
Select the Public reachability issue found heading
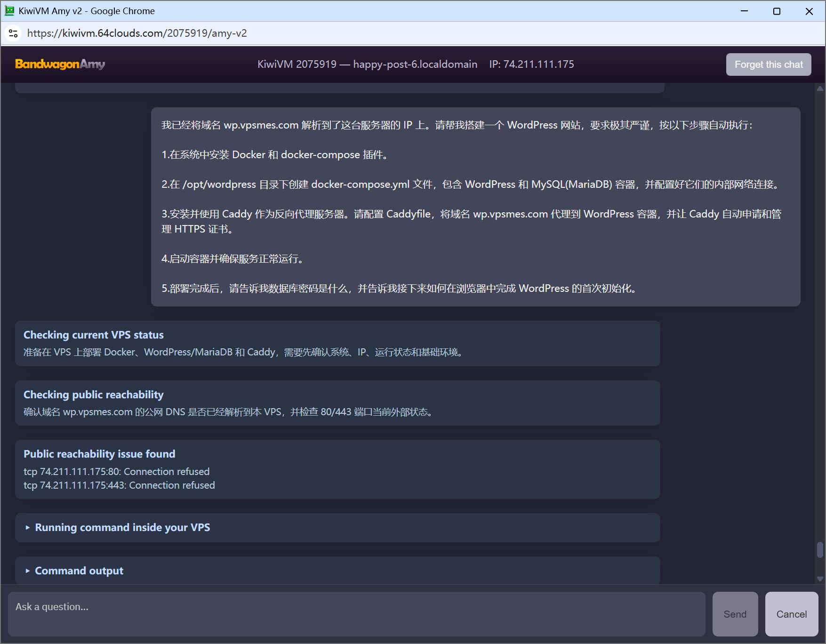click(99, 454)
